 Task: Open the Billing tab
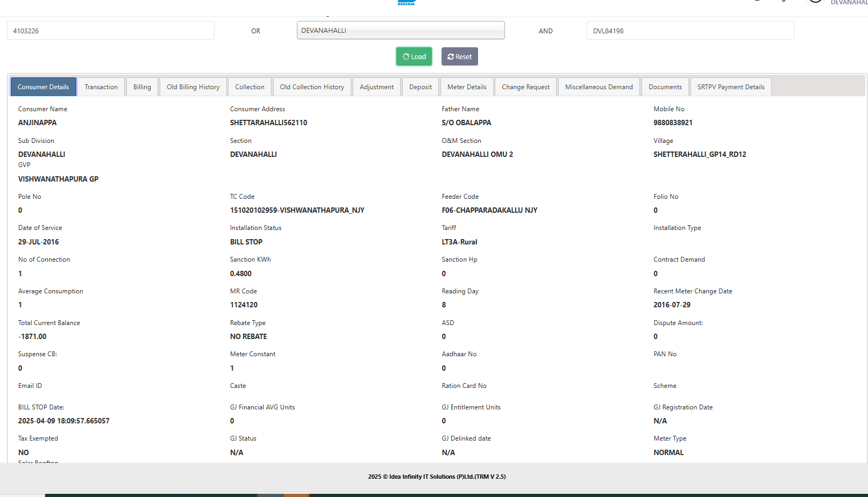[142, 87]
